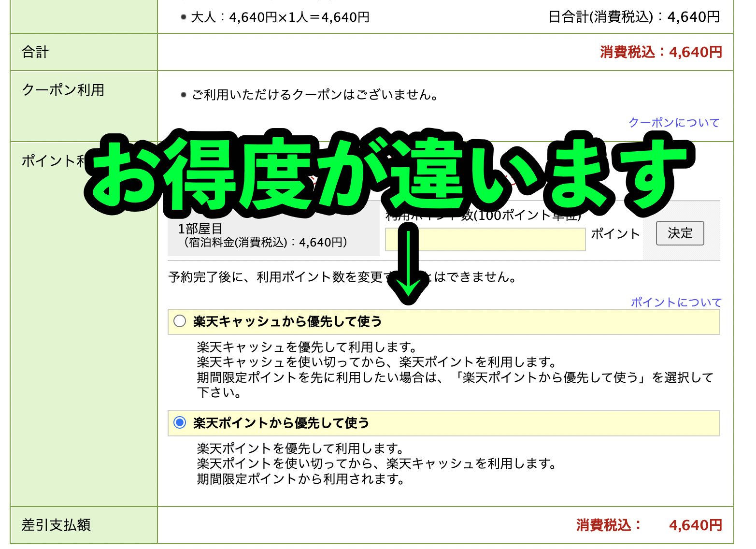Screen dimensions: 756x549
Task: Click the 大人:4,640円×1人 price line
Action: pyautogui.click(x=280, y=17)
